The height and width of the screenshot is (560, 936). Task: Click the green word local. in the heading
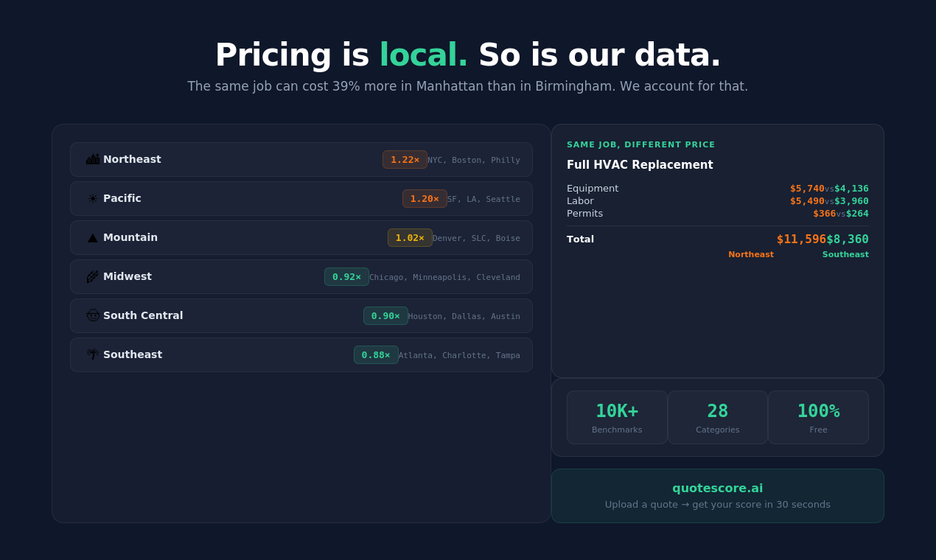[424, 55]
